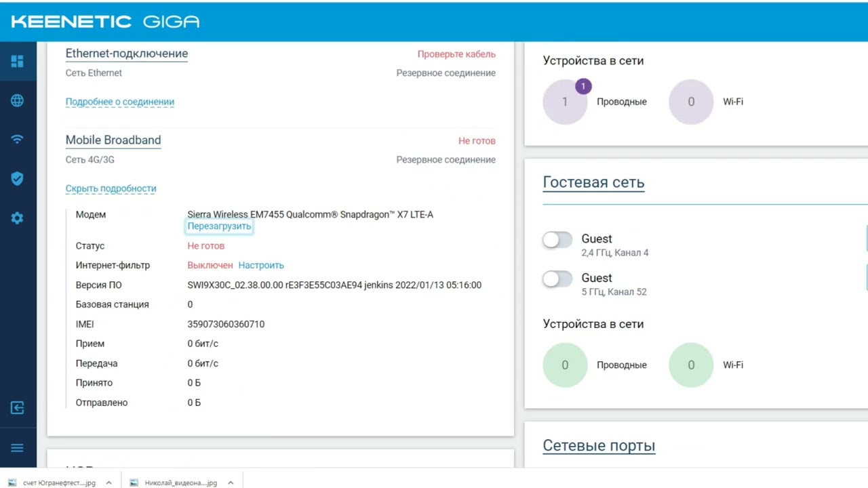This screenshot has height=488, width=868.
Task: Click the modem name Sierra Wireless EM7455
Action: click(310, 215)
